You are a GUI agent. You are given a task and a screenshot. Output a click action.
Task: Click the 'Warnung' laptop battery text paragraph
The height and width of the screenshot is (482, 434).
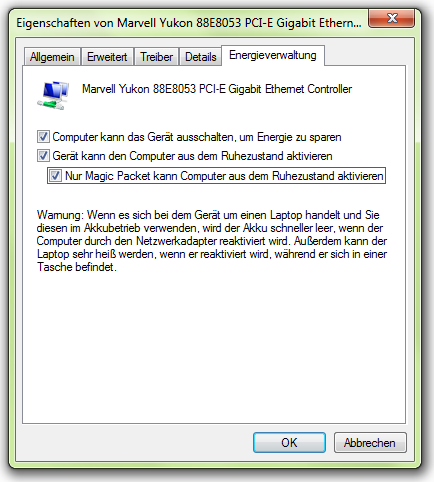tap(212, 241)
